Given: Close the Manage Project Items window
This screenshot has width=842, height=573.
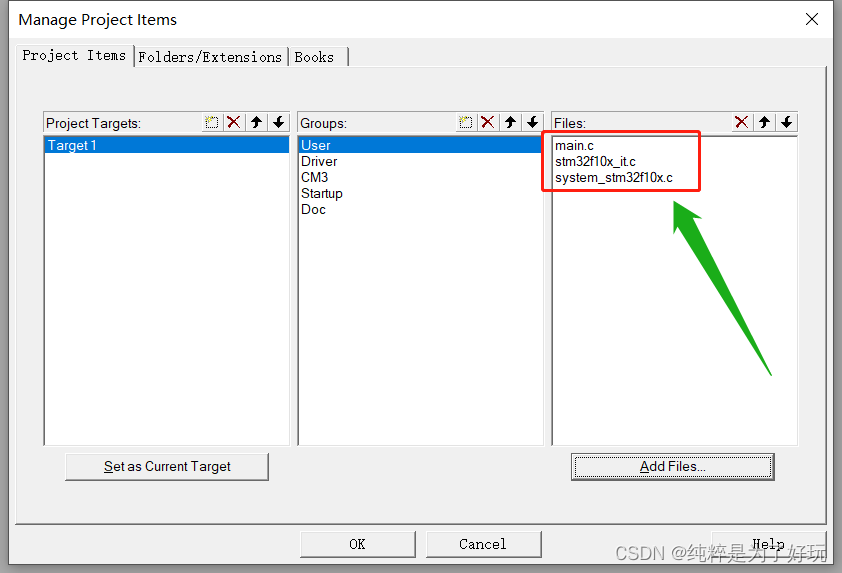Looking at the screenshot, I should click(x=812, y=19).
